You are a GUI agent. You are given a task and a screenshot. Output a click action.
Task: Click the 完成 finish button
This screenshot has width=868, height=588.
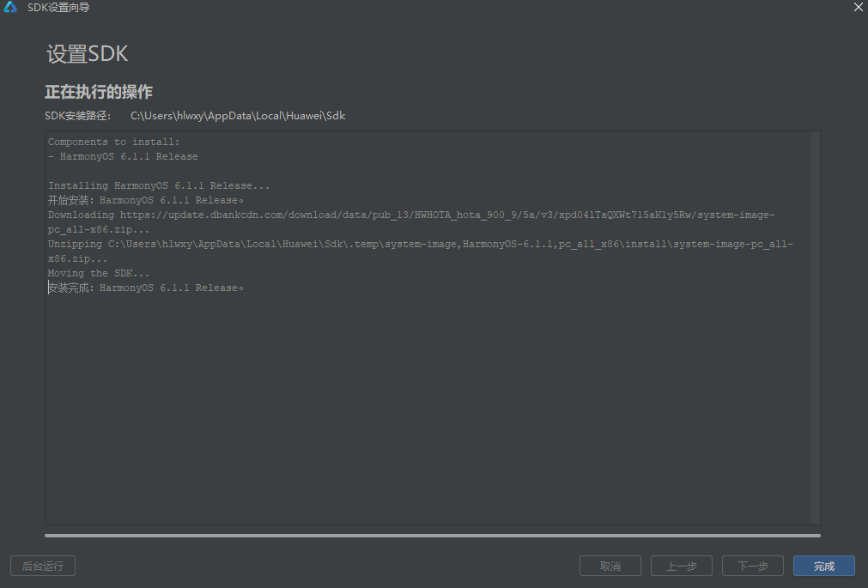[823, 566]
